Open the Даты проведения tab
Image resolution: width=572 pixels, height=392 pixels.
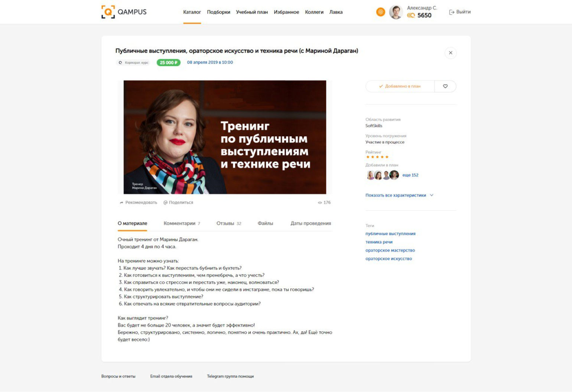(311, 223)
